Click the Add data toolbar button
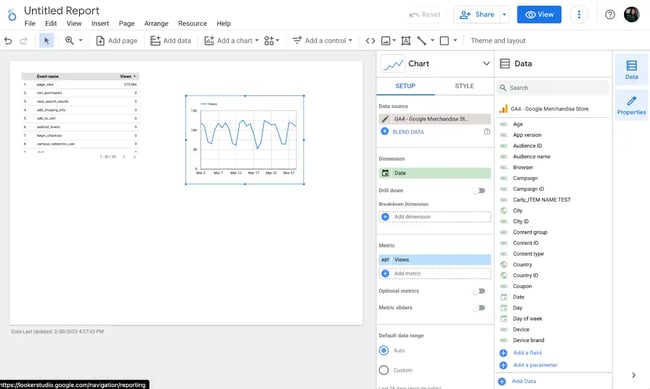 click(x=171, y=41)
